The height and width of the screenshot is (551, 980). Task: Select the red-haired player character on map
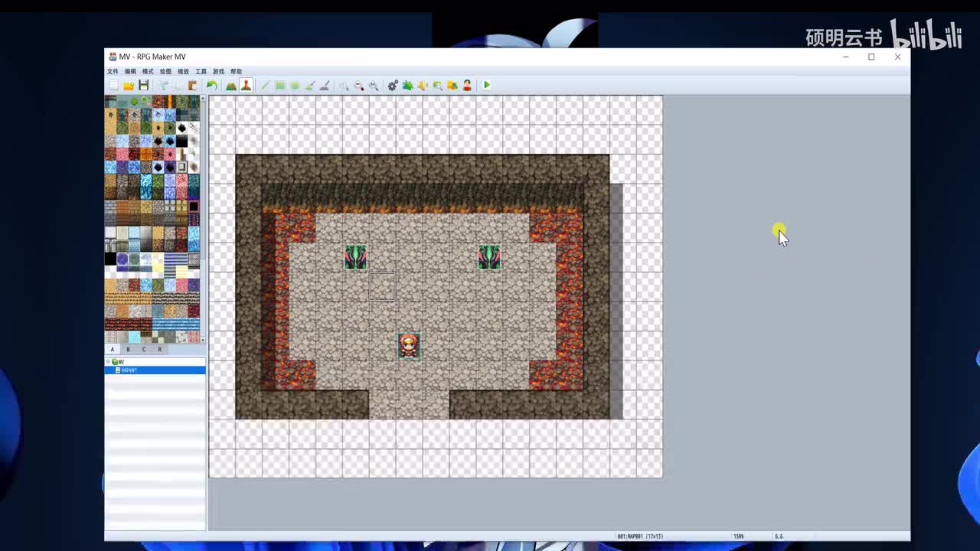click(x=409, y=346)
